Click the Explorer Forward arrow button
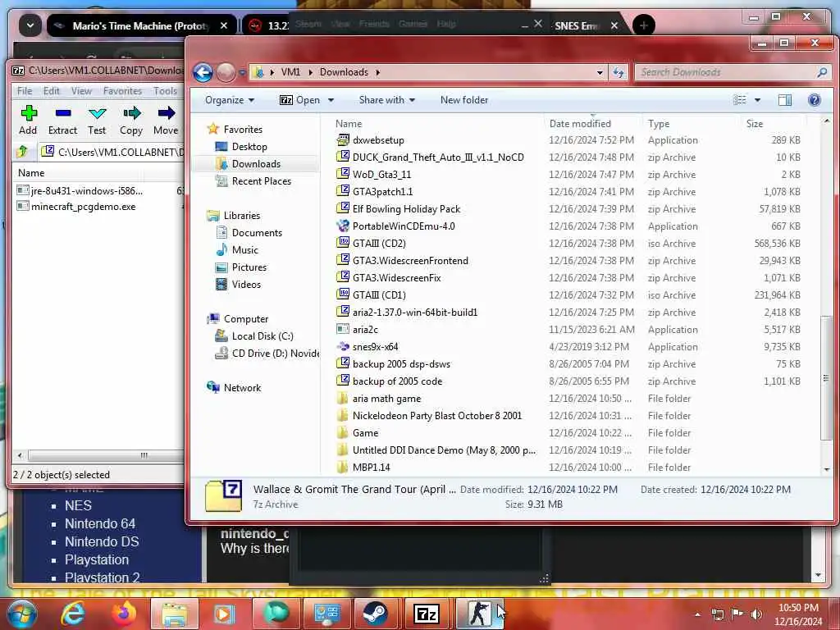The height and width of the screenshot is (630, 840). (226, 72)
